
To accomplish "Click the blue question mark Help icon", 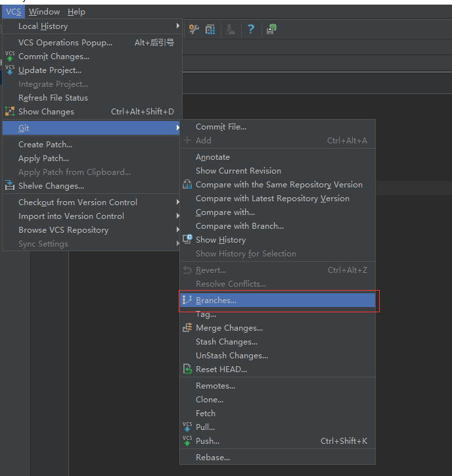I will [251, 29].
